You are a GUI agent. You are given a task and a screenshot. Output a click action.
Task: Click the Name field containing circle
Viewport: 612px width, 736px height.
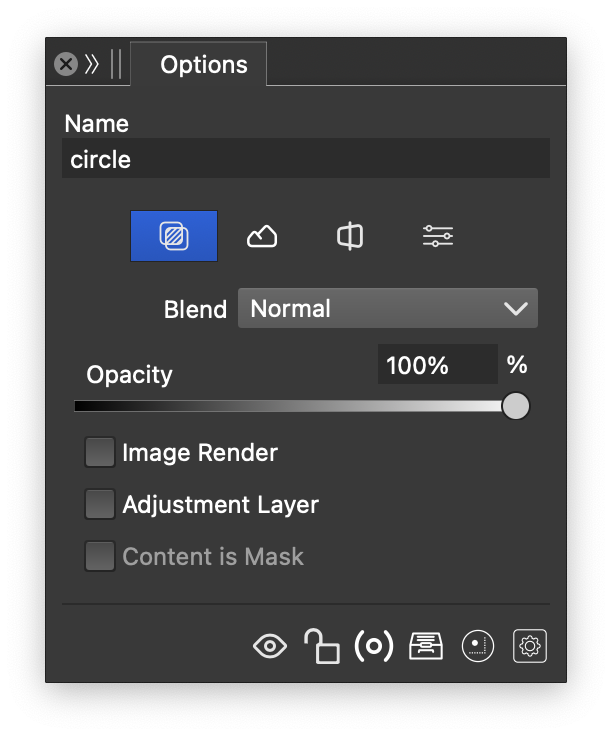point(306,159)
